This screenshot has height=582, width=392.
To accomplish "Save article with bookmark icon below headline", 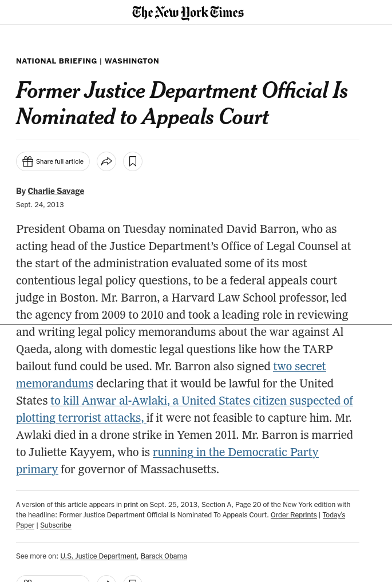I will click(x=133, y=161).
